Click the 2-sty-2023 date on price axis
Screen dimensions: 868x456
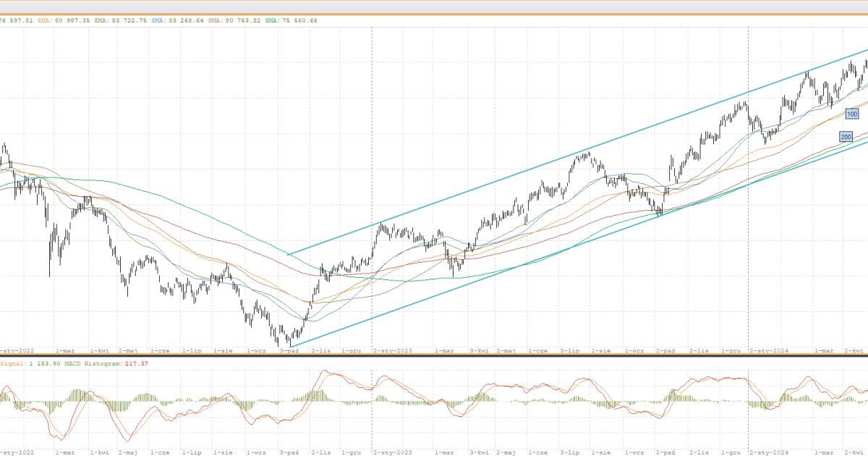[x=393, y=350]
